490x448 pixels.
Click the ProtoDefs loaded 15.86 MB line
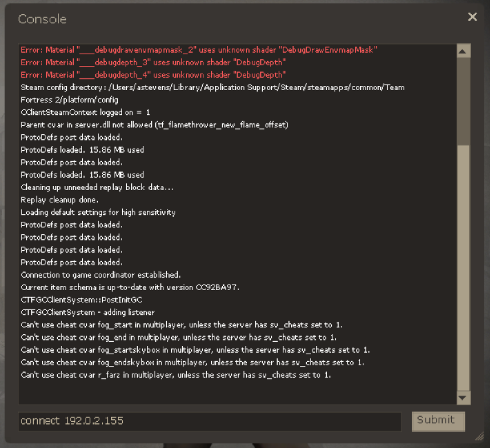point(82,149)
